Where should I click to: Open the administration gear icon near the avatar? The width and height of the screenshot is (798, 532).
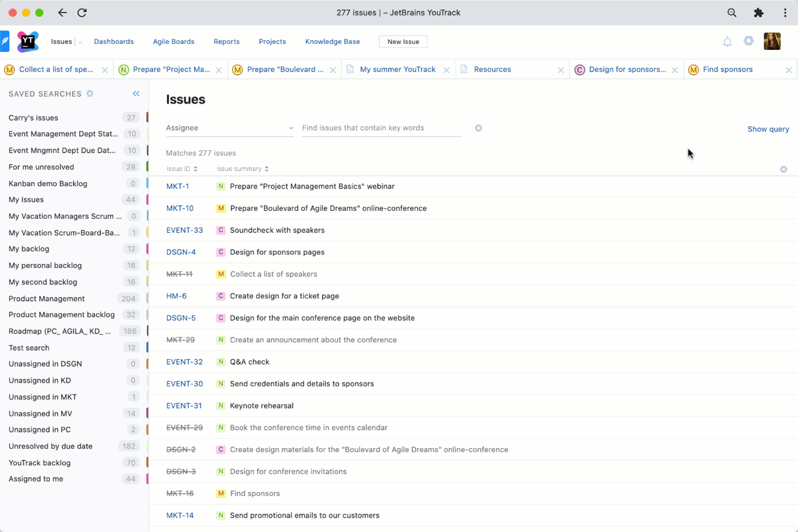[749, 41]
